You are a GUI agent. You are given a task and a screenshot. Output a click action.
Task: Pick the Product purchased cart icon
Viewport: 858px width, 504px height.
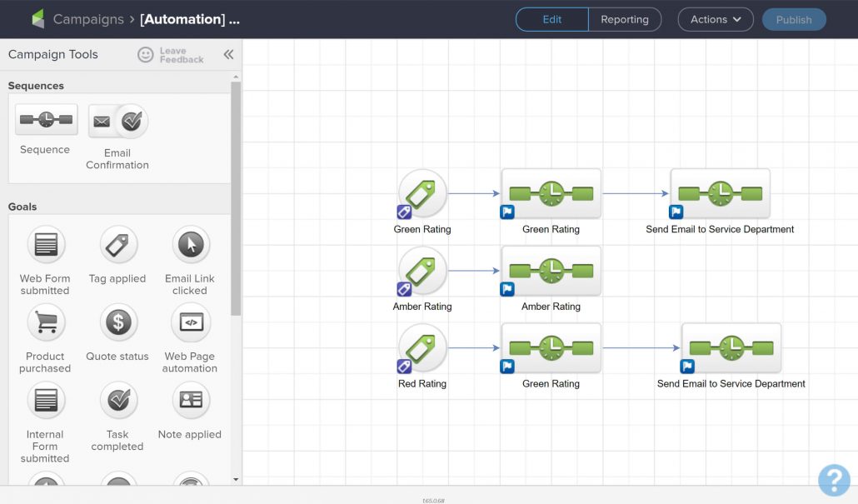pos(46,322)
